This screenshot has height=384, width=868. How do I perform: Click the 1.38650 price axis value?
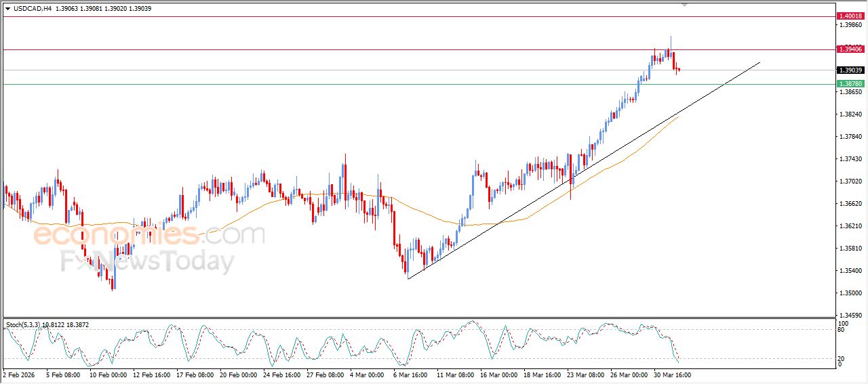coord(850,91)
